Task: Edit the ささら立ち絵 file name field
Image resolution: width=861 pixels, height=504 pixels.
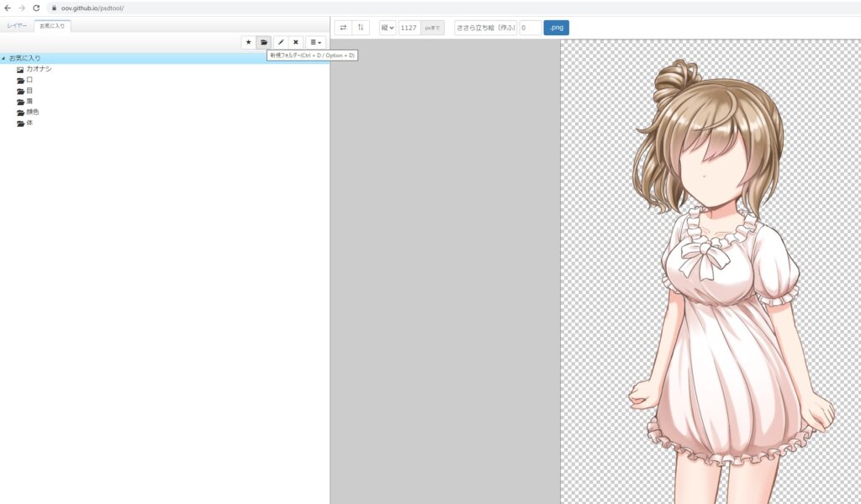Action: coord(485,28)
